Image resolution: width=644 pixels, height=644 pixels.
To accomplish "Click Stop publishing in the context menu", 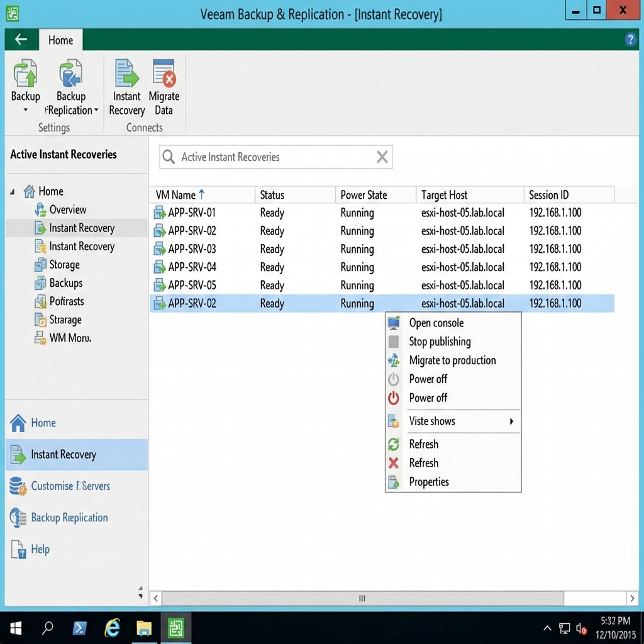I will tap(439, 341).
